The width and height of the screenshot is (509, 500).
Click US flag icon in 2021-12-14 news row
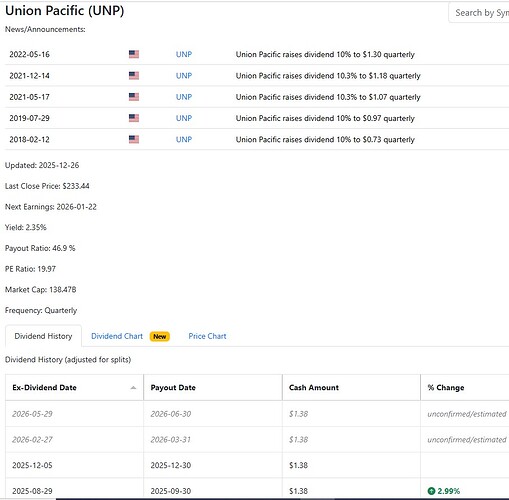pyautogui.click(x=134, y=76)
